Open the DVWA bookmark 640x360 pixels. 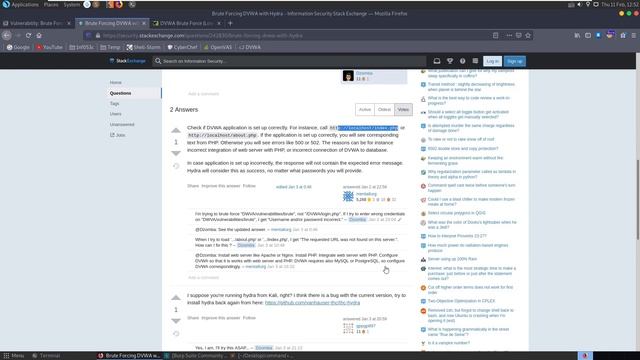point(250,47)
